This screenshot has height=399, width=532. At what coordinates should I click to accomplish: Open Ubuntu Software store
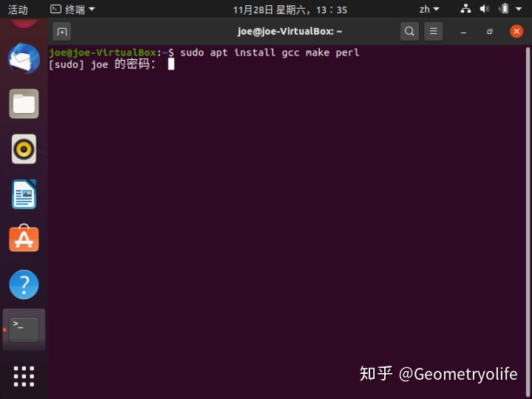coord(24,239)
